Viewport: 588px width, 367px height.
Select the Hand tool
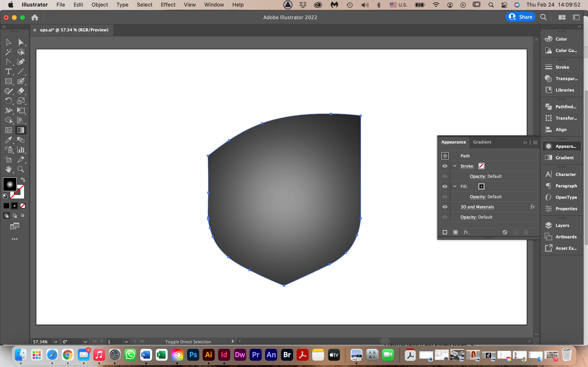click(8, 169)
